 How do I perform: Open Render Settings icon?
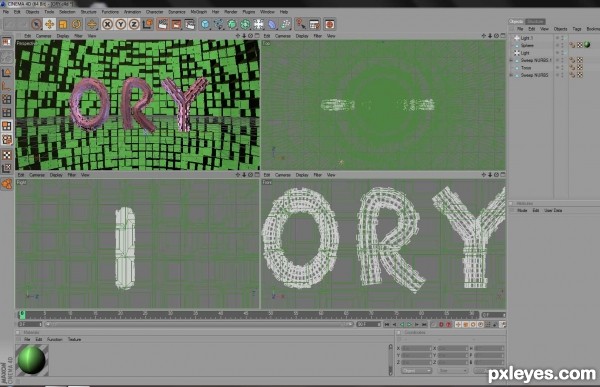(190, 24)
